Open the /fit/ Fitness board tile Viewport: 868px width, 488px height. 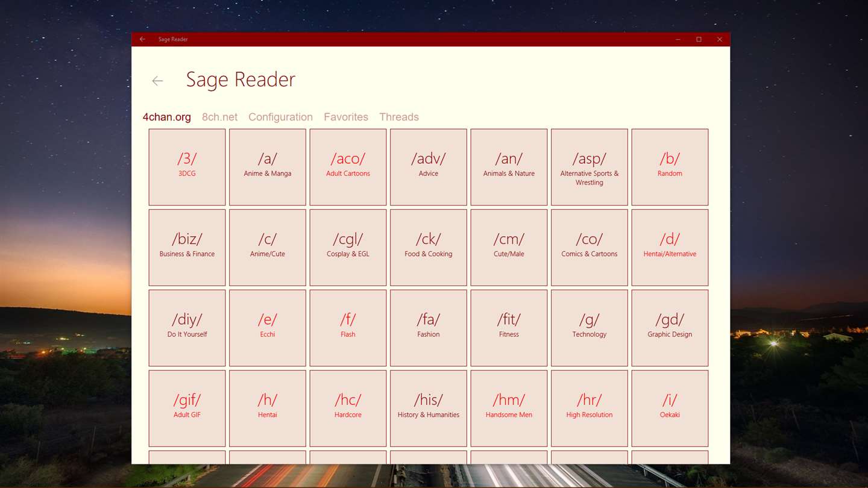coord(509,328)
